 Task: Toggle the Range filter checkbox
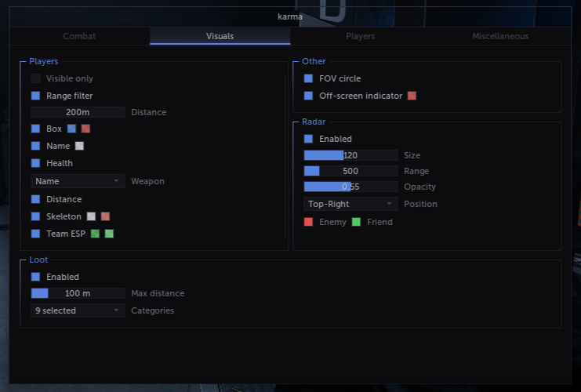(35, 96)
